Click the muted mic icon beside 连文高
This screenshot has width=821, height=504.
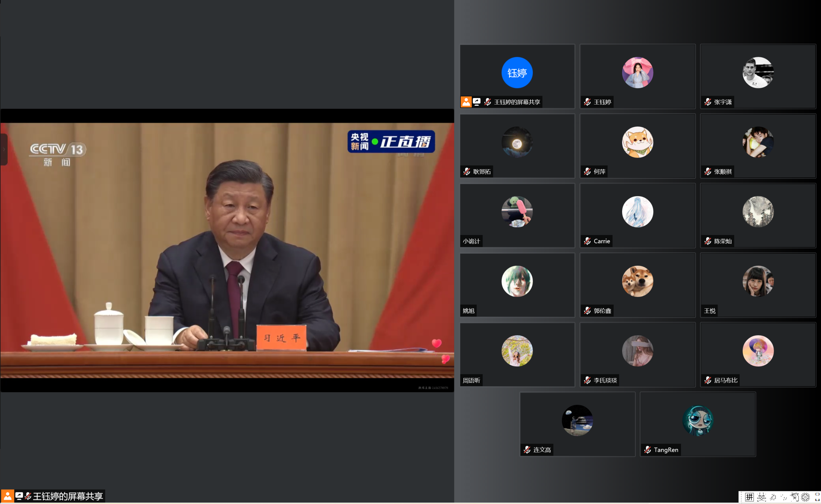coord(527,450)
